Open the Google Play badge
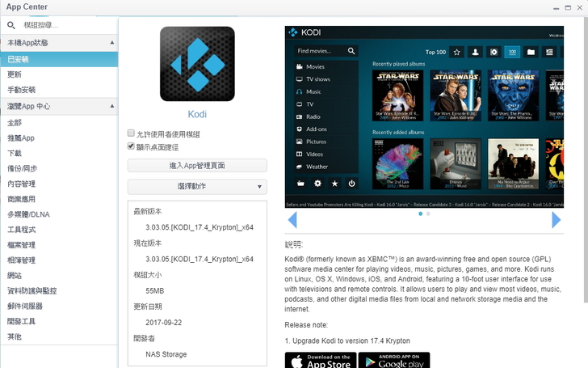Viewport: 588px width, 368px height. 394,360
